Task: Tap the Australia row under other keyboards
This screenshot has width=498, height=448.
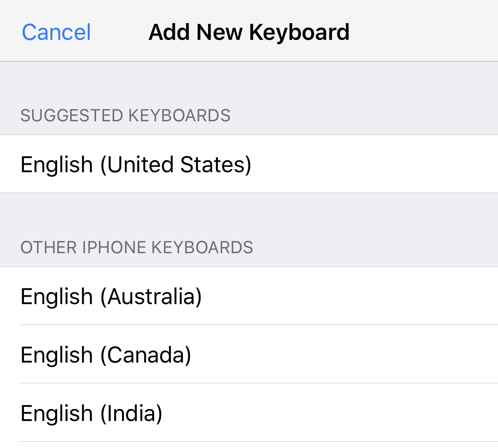Action: coord(111,296)
